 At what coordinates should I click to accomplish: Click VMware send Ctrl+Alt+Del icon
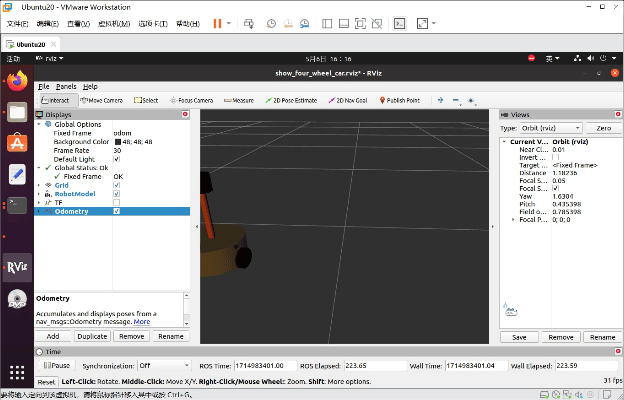249,24
